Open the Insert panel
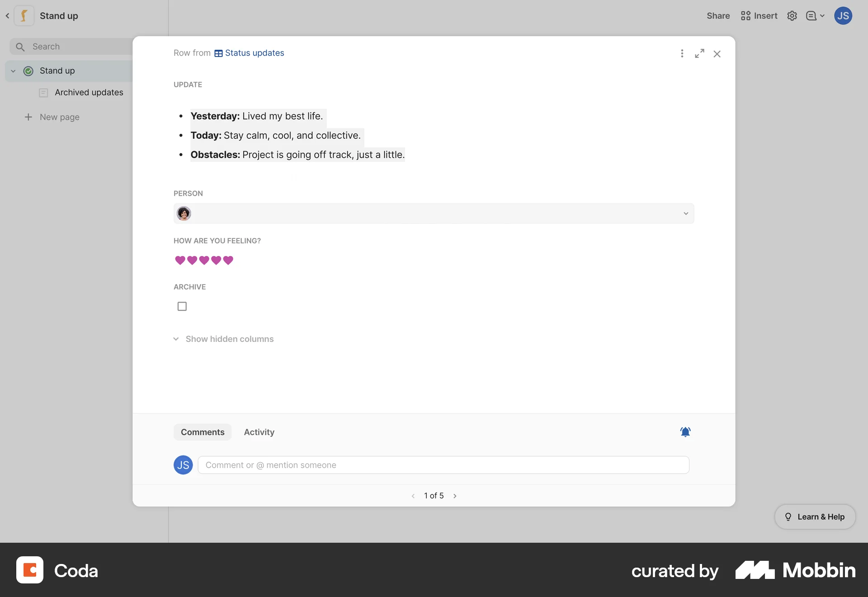 coord(758,15)
